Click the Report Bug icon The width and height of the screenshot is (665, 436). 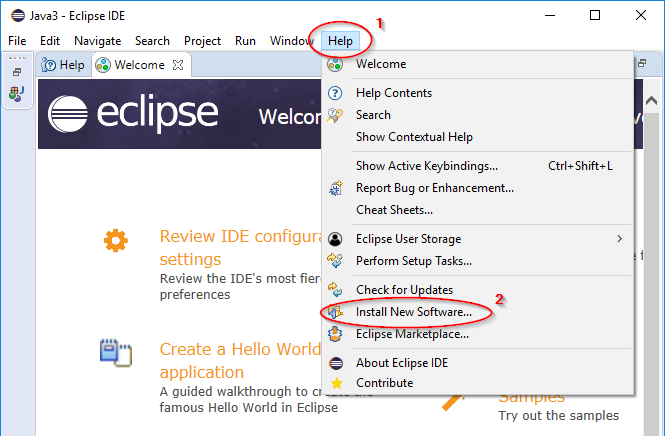[x=336, y=188]
